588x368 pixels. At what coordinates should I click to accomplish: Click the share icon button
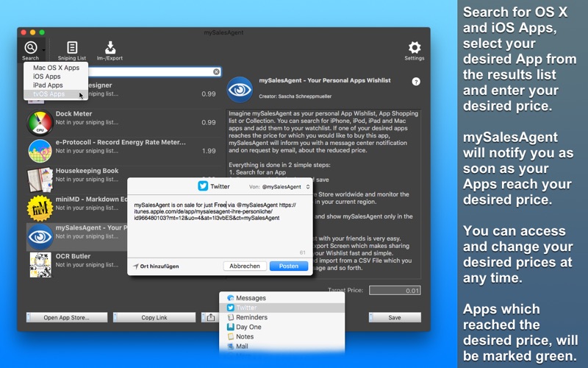pos(211,317)
